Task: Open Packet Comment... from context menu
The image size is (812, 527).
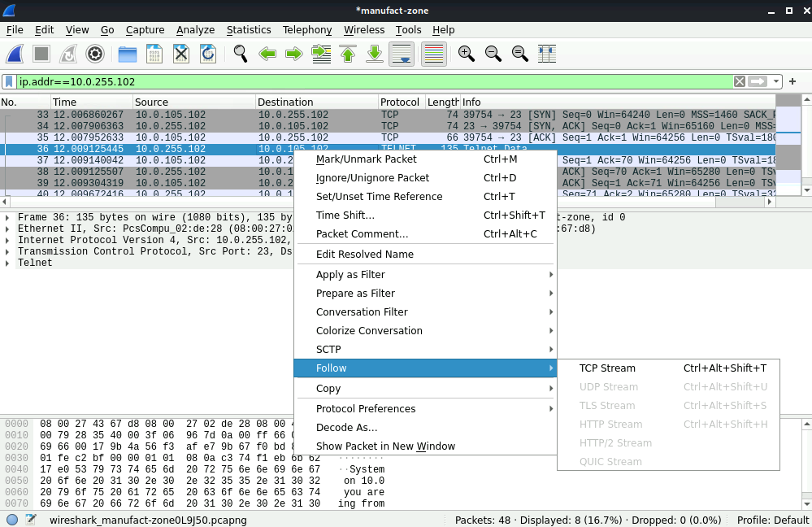Action: tap(425, 233)
